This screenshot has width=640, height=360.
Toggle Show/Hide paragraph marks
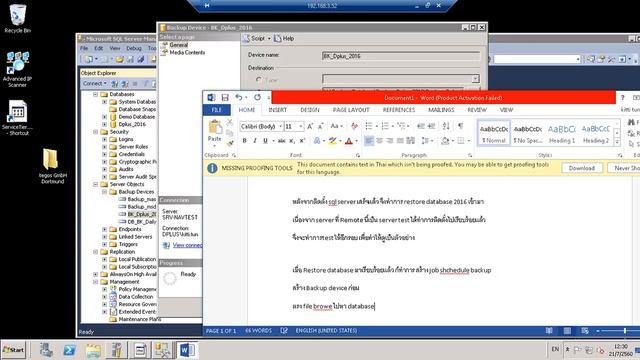(x=460, y=126)
